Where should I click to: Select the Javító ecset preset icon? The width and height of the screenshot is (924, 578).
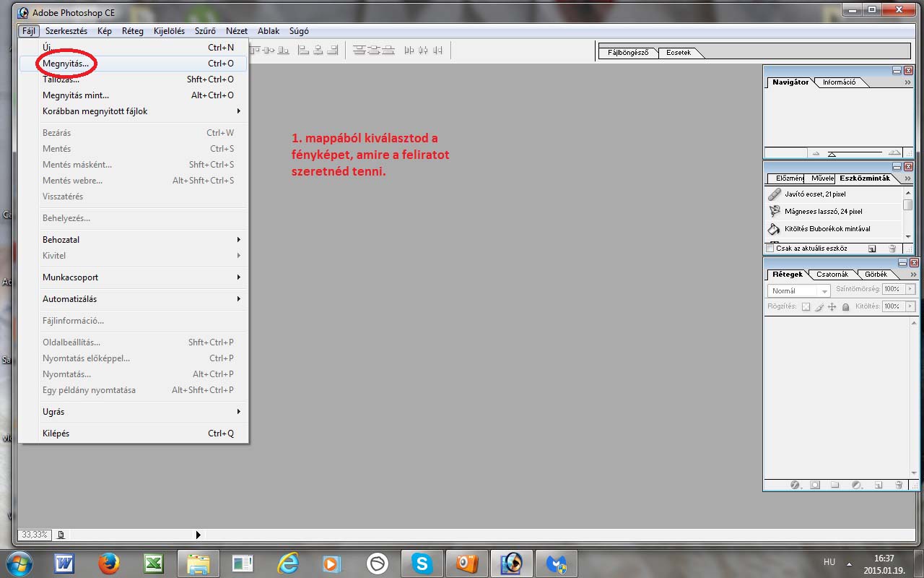[775, 194]
